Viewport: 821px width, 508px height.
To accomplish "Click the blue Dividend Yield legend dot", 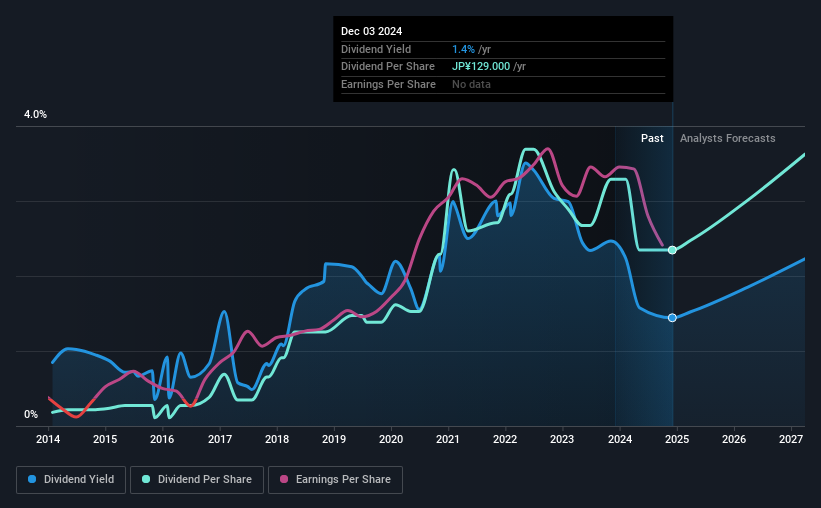I will pyautogui.click(x=32, y=479).
